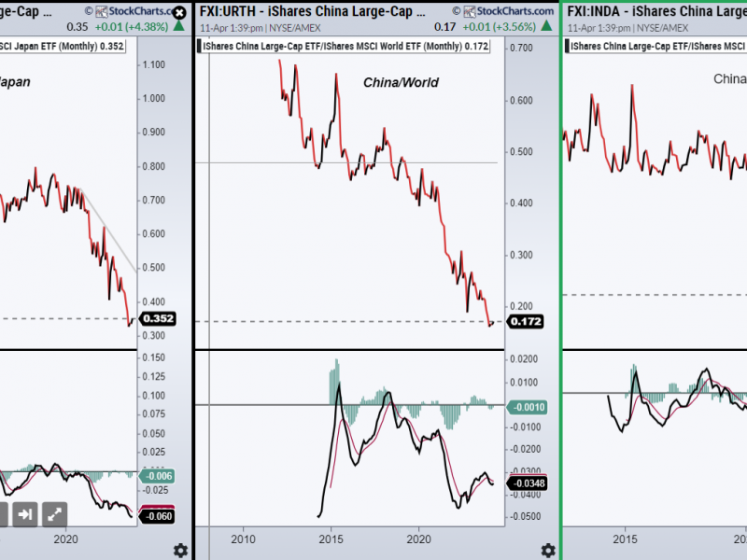Click the -0.006 histogram value label

click(157, 476)
